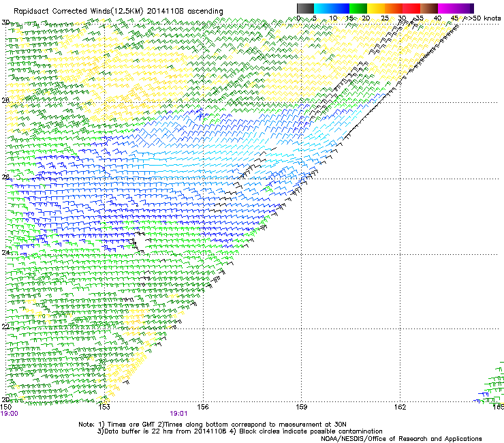Click legend tick label '25'
Viewport: 504px width, 443px height.
(385, 18)
